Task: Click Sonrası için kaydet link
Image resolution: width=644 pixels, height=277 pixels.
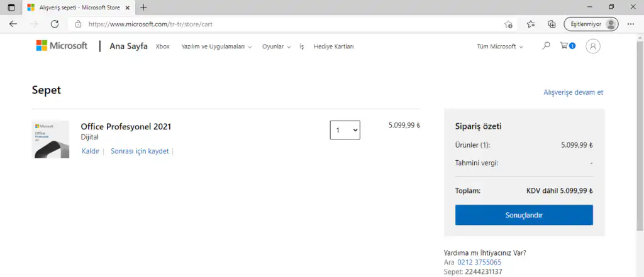Action: [140, 151]
